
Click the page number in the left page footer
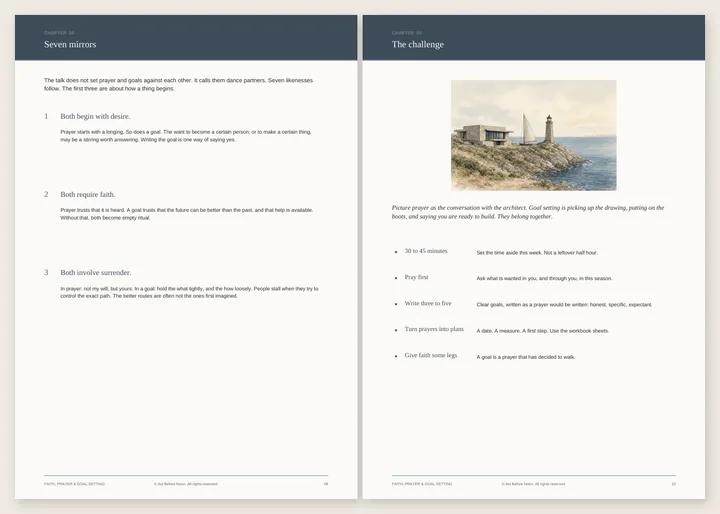point(326,484)
